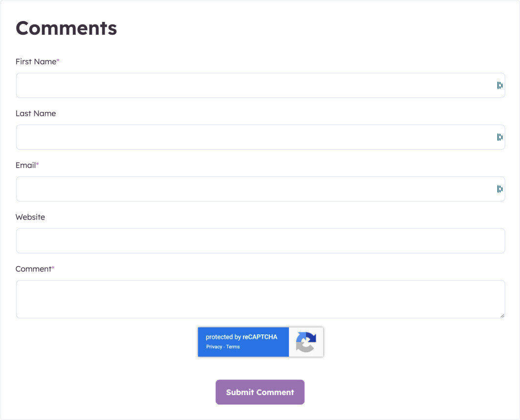Click the Comments heading
Viewport: 520px width, 420px height.
[x=66, y=28]
